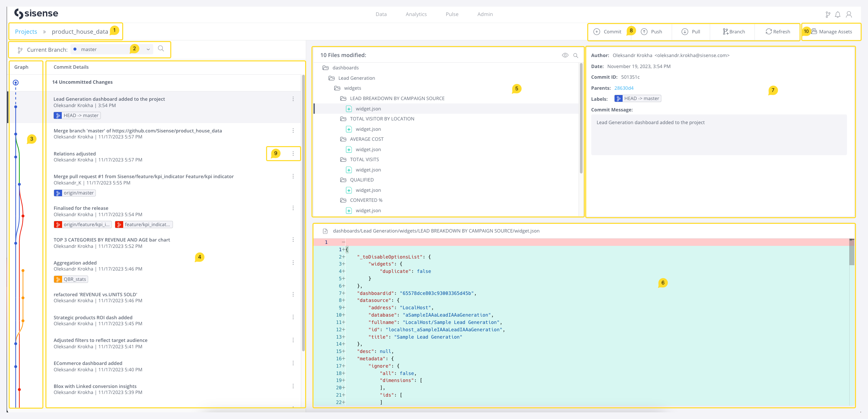Open options menu for ECommerce dashboard added
Screen dimensions: 868x419
point(293,363)
